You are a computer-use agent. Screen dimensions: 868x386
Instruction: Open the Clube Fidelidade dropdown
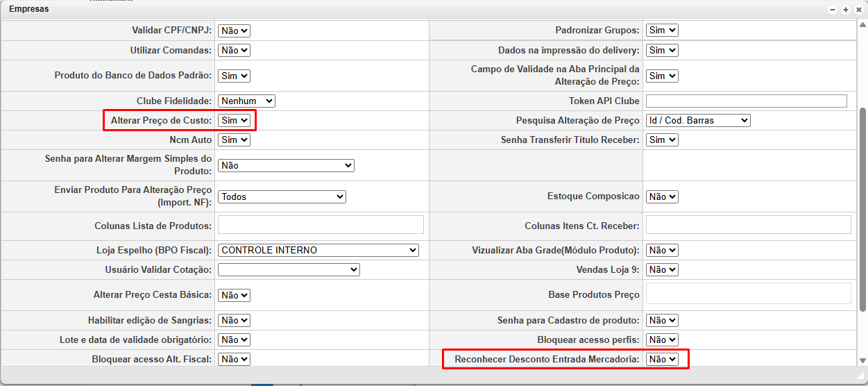(246, 101)
